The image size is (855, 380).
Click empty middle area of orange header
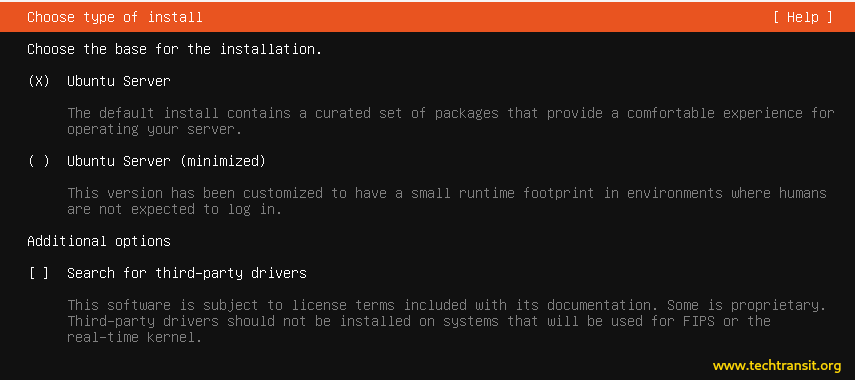pos(485,17)
